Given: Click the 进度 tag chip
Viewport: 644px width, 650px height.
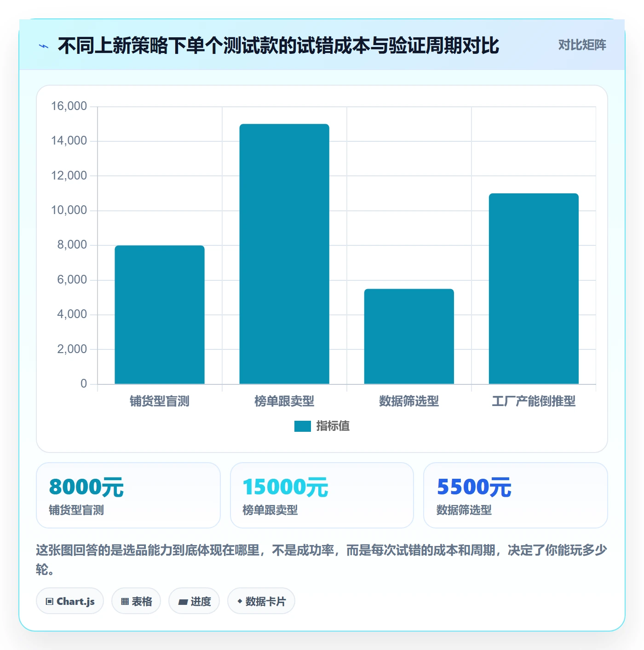Looking at the screenshot, I should [194, 601].
